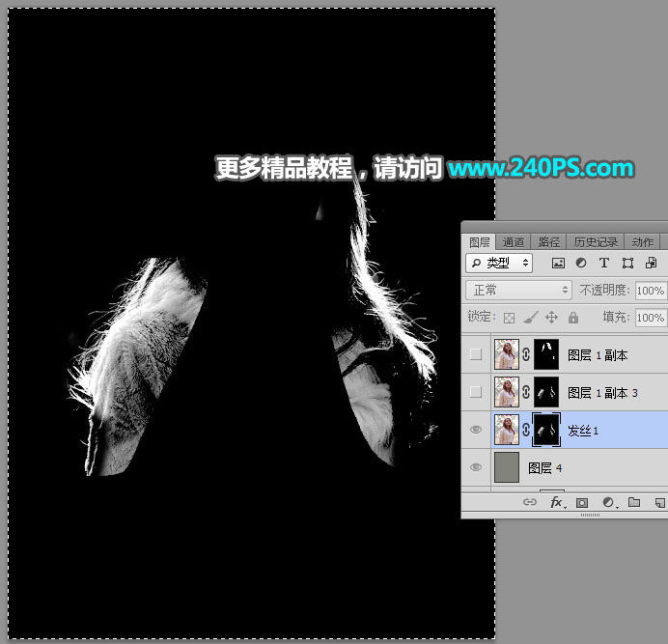Click the lock image pixels brush icon

tap(530, 317)
